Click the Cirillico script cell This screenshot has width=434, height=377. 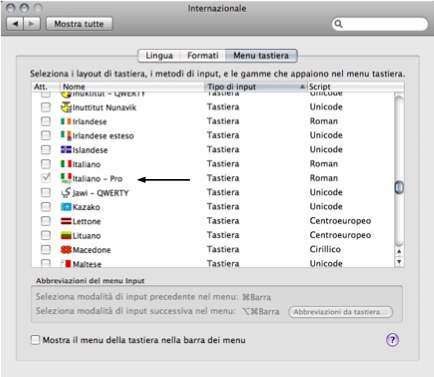[x=325, y=249]
